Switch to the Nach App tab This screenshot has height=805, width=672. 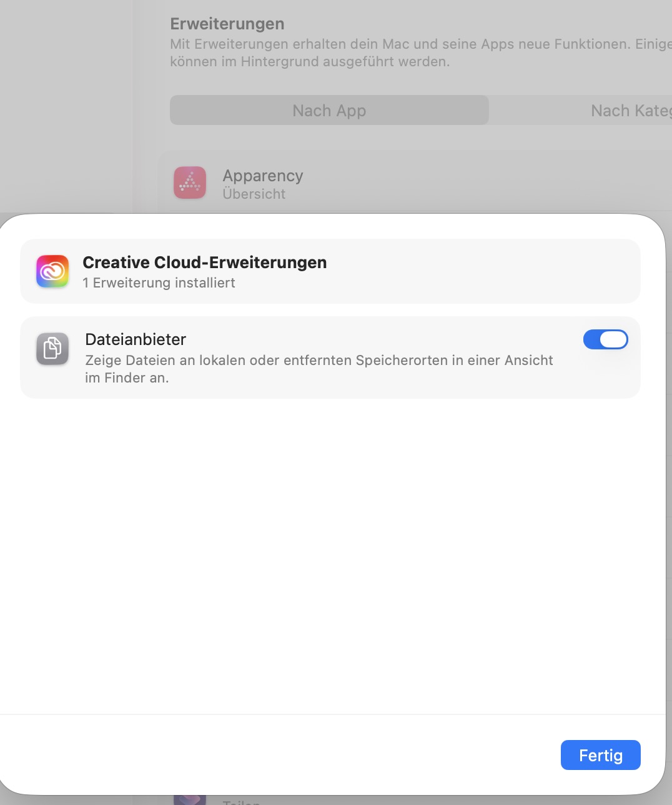[x=329, y=111]
